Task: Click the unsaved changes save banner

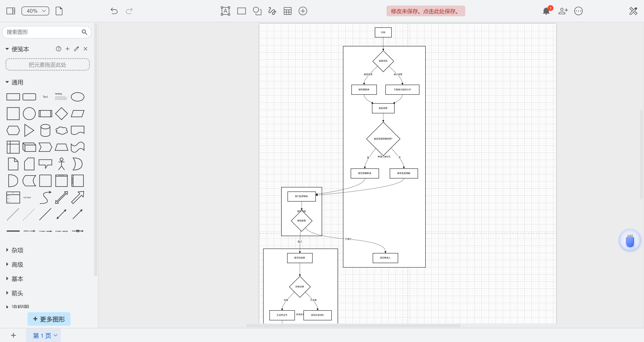Action: click(425, 11)
